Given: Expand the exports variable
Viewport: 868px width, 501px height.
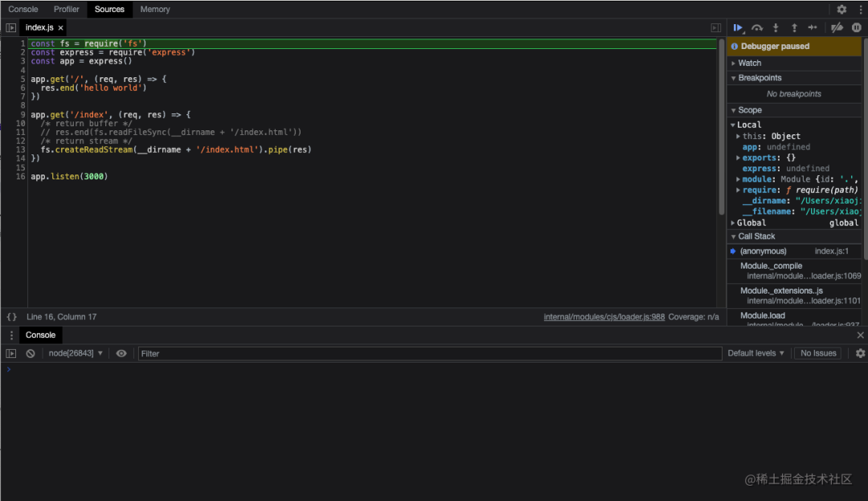Looking at the screenshot, I should [738, 158].
